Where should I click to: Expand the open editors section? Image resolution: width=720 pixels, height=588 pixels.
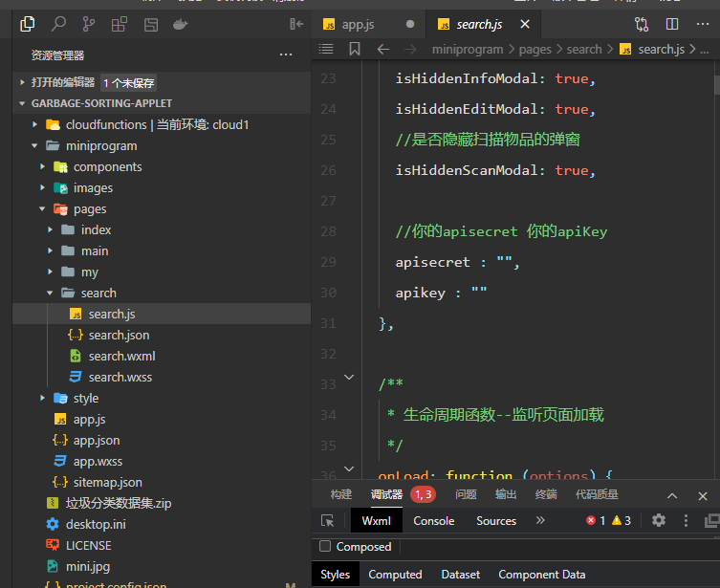tap(22, 82)
